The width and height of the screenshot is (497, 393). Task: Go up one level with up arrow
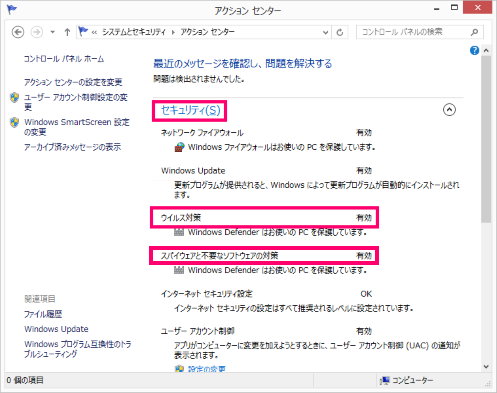point(67,32)
